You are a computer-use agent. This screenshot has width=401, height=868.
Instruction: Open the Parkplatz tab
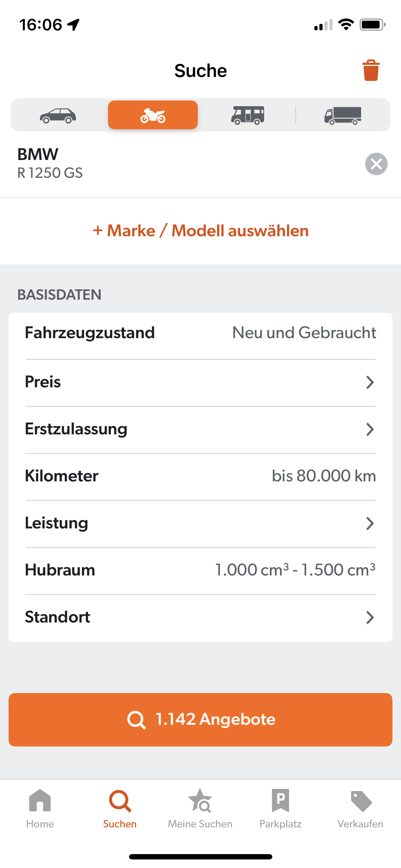point(281,809)
